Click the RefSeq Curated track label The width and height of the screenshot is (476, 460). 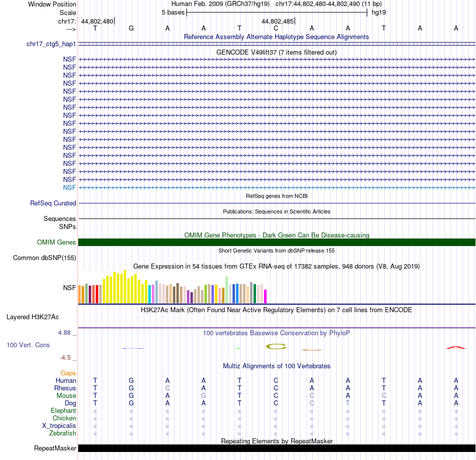click(x=53, y=203)
